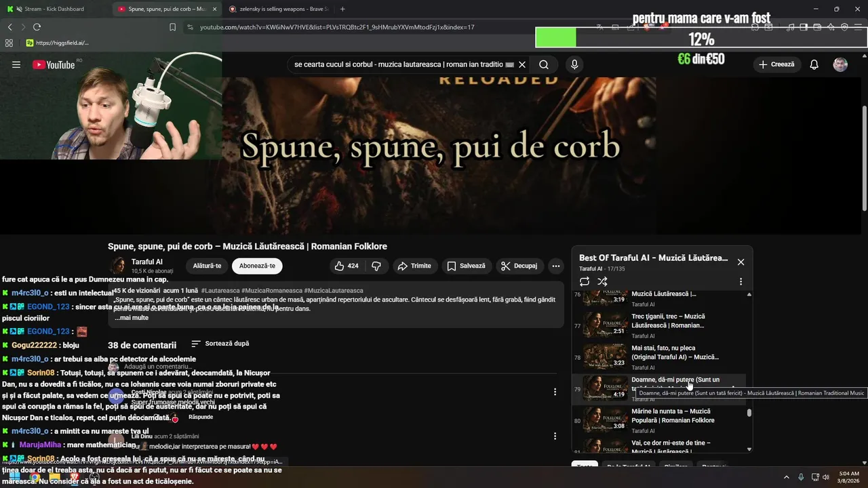Clip the video using Decupaj
868x488 pixels.
point(519,266)
